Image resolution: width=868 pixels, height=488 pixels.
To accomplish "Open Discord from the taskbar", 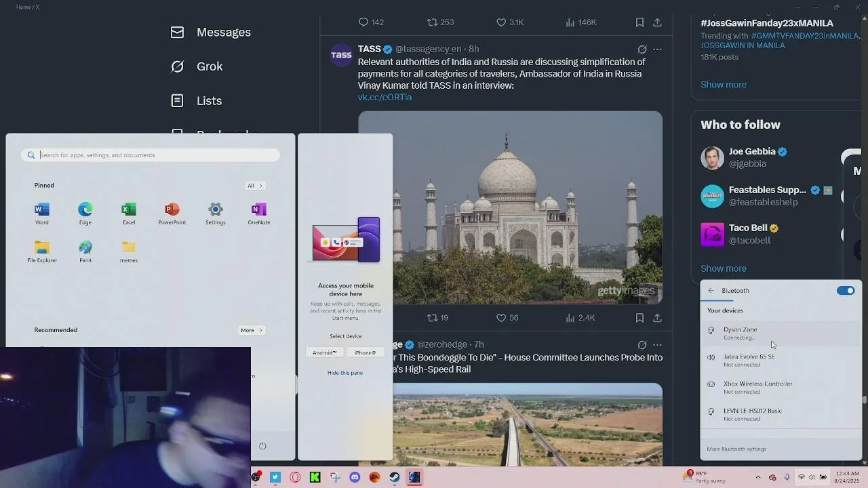I will click(x=355, y=477).
